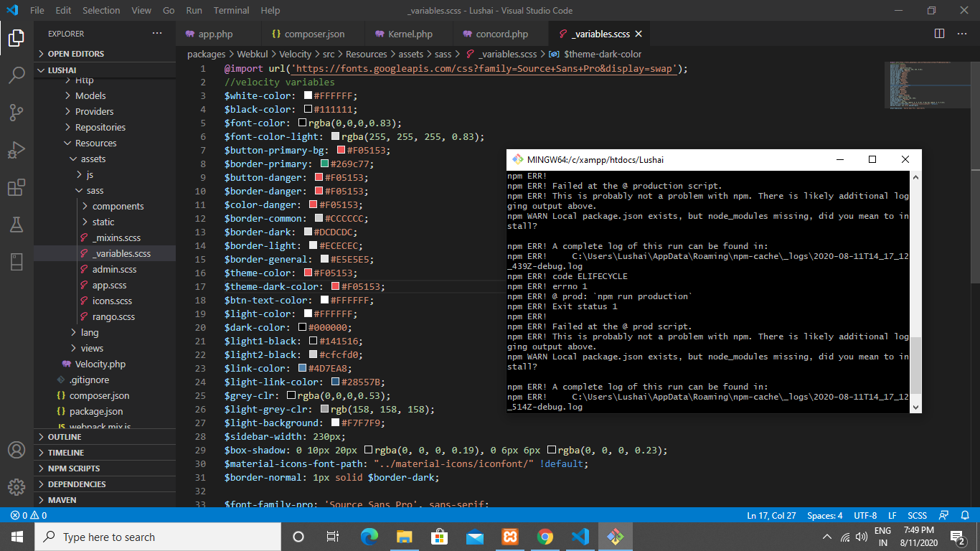Click the Sass breadcrumb segment
This screenshot has width=980, height=551.
tap(443, 54)
